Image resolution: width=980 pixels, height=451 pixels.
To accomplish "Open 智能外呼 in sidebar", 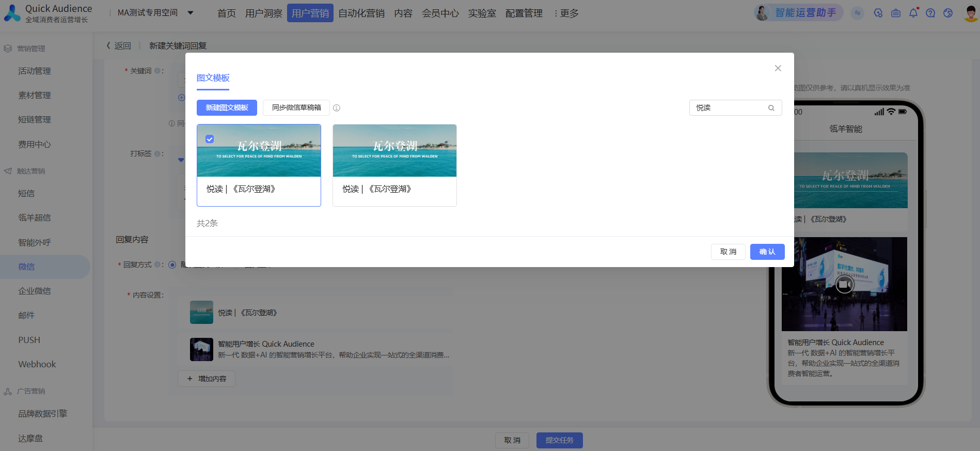I will [35, 242].
